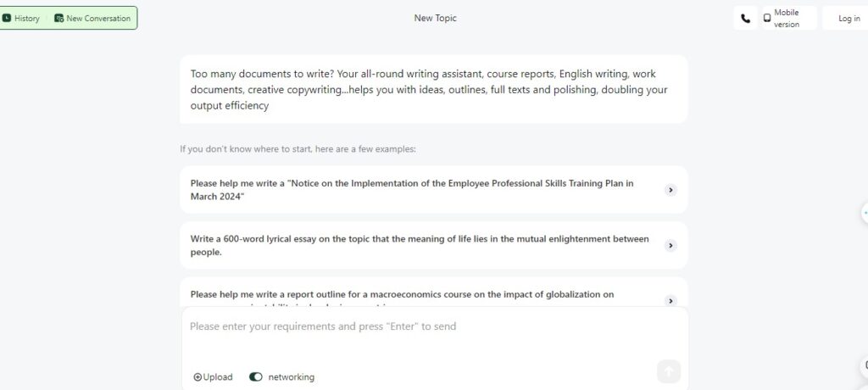Select the 600-word lyrical essay example
Screen dimensions: 868x390
433,245
